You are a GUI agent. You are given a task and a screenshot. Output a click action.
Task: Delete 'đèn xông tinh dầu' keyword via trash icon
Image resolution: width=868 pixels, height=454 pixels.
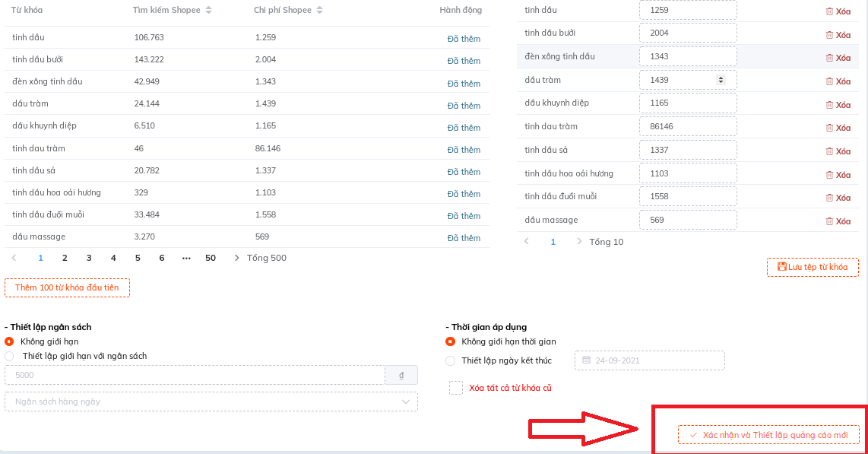[x=829, y=58]
